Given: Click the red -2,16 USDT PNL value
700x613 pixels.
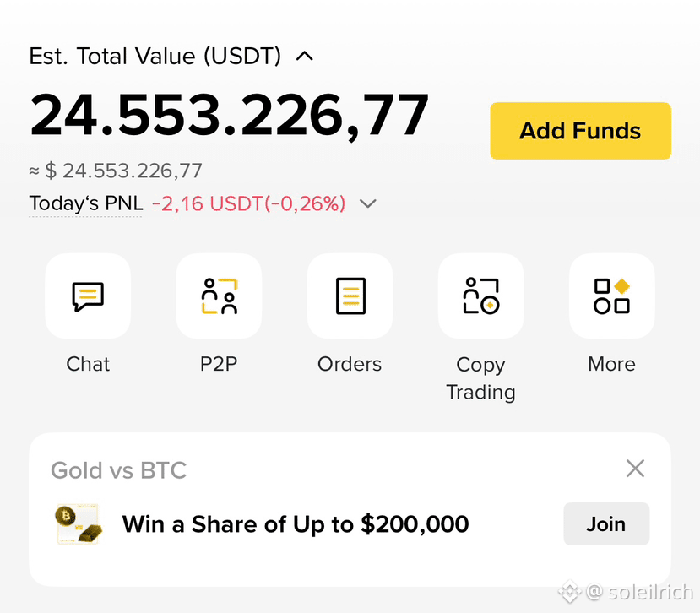Looking at the screenshot, I should 249,203.
